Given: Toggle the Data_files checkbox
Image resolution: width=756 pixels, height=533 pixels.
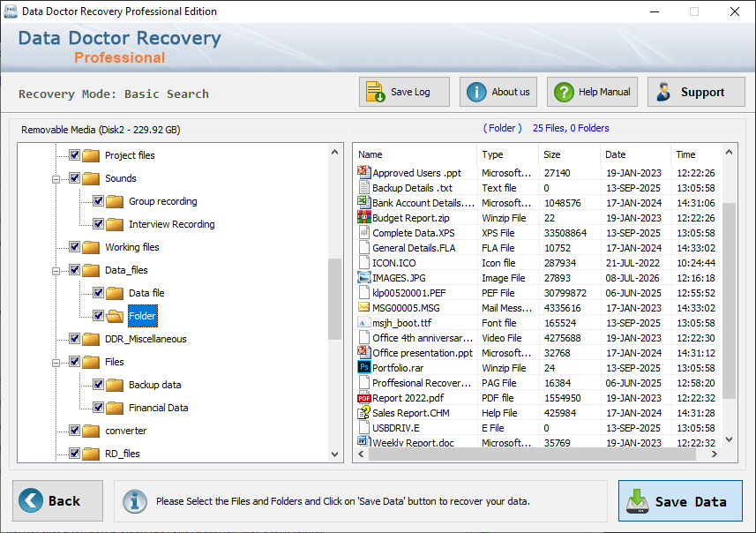Looking at the screenshot, I should 74,270.
